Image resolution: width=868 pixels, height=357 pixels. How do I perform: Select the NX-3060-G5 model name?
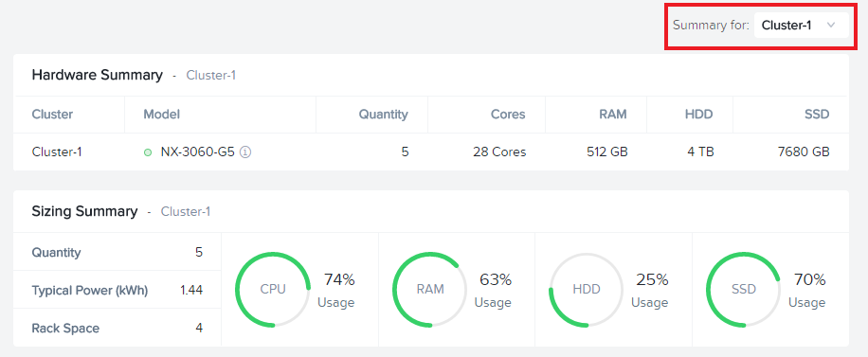[198, 152]
